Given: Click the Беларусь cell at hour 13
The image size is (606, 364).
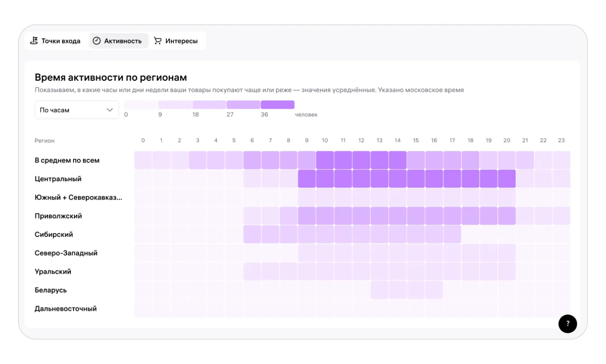Looking at the screenshot, I should 380,290.
